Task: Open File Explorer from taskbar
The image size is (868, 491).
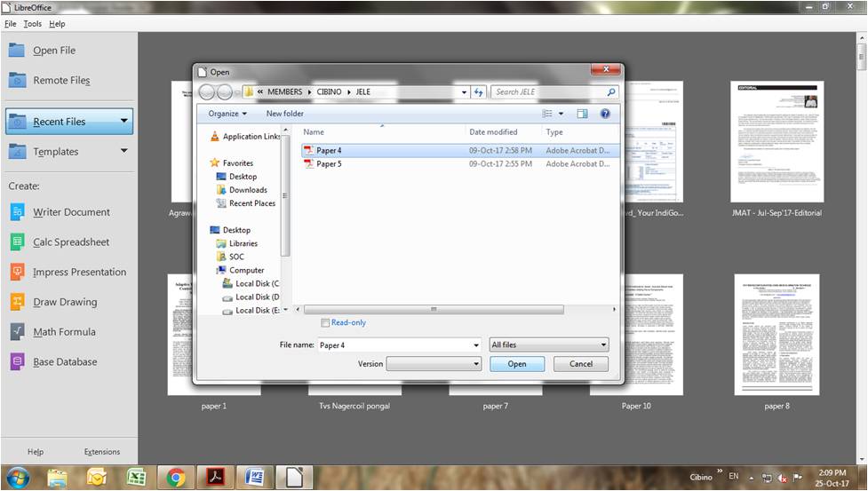Action: 57,477
